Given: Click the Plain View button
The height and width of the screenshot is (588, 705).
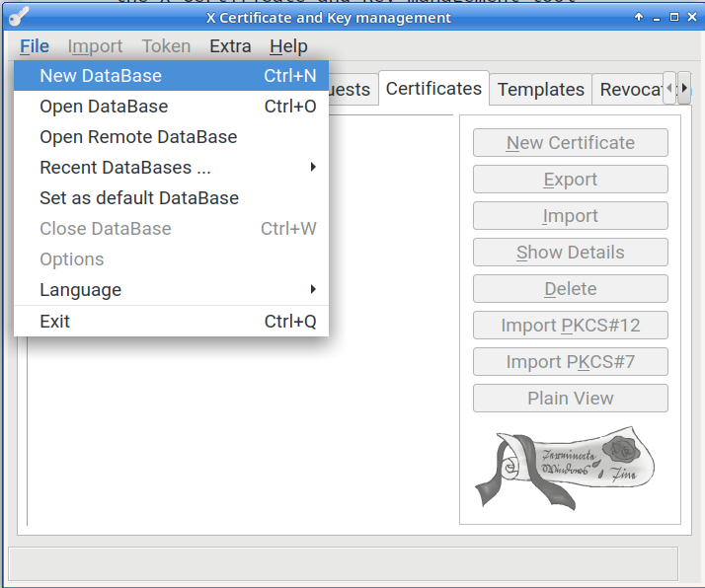Looking at the screenshot, I should (x=570, y=399).
